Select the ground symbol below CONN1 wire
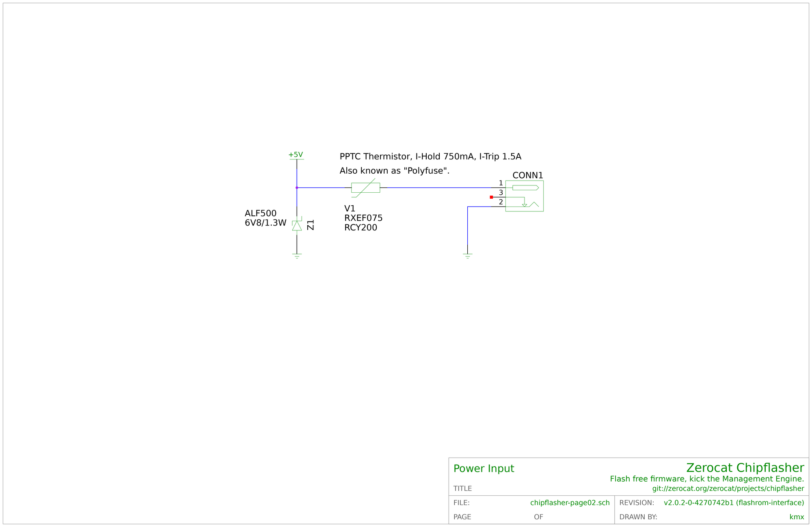This screenshot has width=812, height=527. pyautogui.click(x=468, y=256)
